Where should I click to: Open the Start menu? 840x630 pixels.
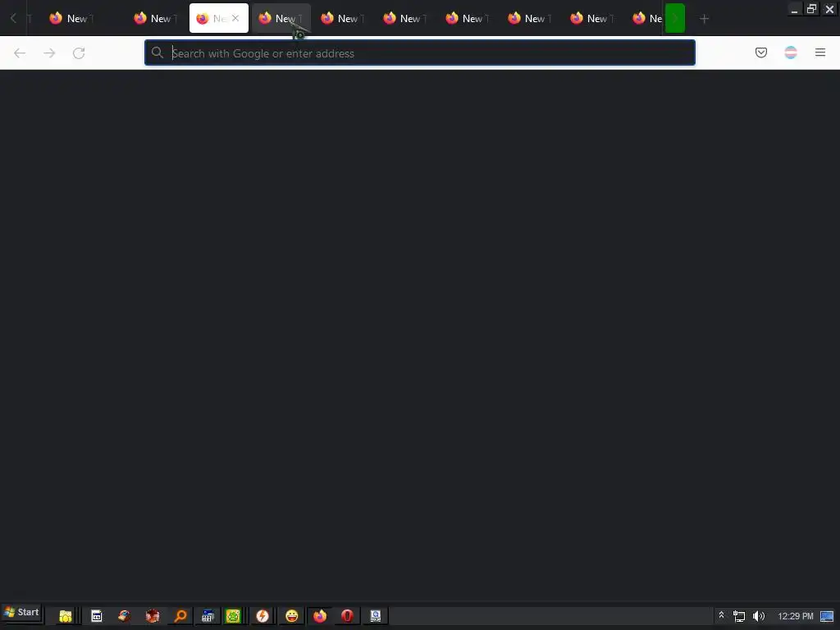click(21, 612)
